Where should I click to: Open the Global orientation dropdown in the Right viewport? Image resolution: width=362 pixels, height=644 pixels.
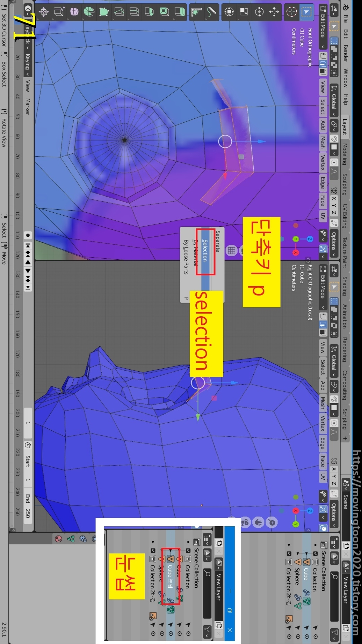334,361
